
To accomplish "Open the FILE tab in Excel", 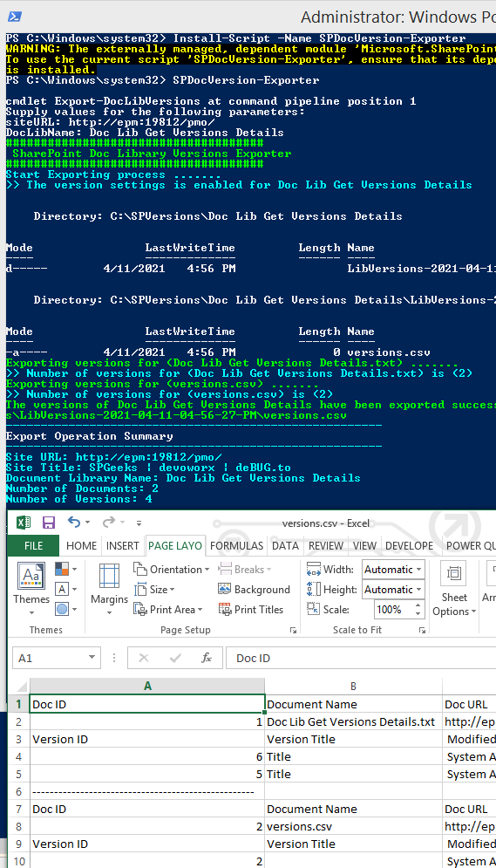I will pyautogui.click(x=33, y=546).
